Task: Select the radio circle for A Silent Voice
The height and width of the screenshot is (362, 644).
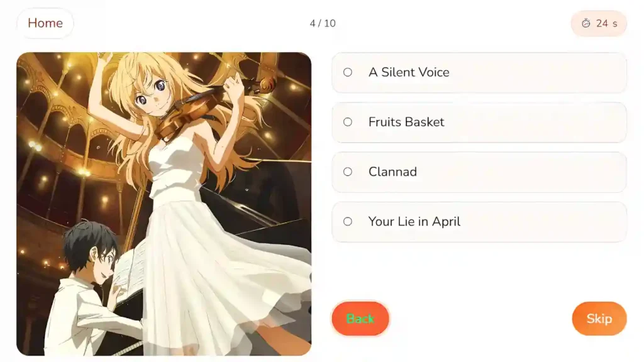Action: tap(348, 72)
